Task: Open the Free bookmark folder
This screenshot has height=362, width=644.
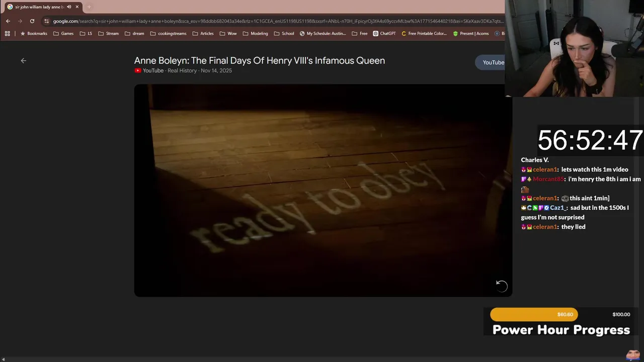Action: click(x=360, y=34)
